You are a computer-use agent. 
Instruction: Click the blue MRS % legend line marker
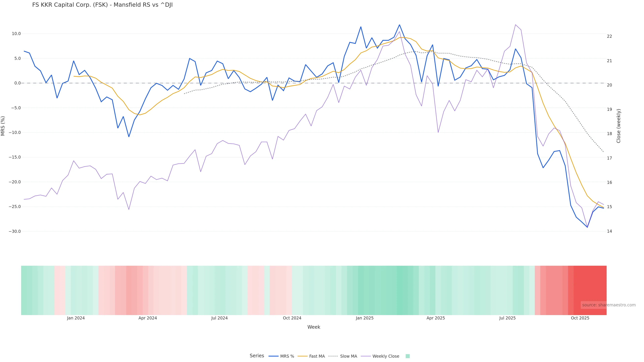pyautogui.click(x=274, y=356)
